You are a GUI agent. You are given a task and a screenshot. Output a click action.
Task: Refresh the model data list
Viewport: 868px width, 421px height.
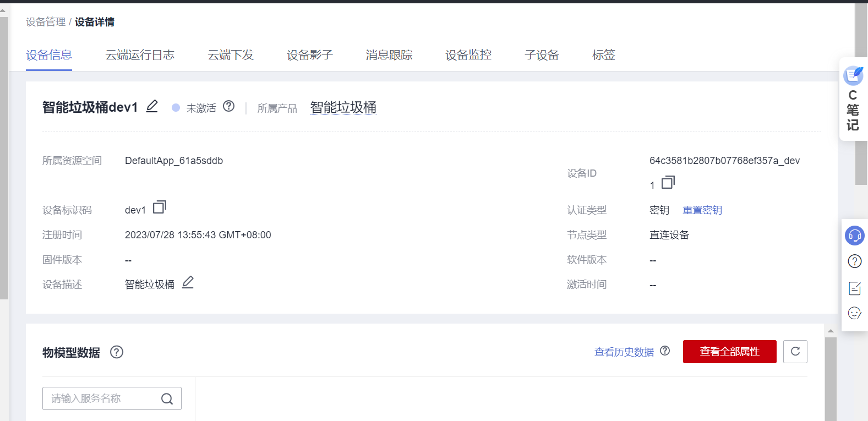(x=795, y=352)
